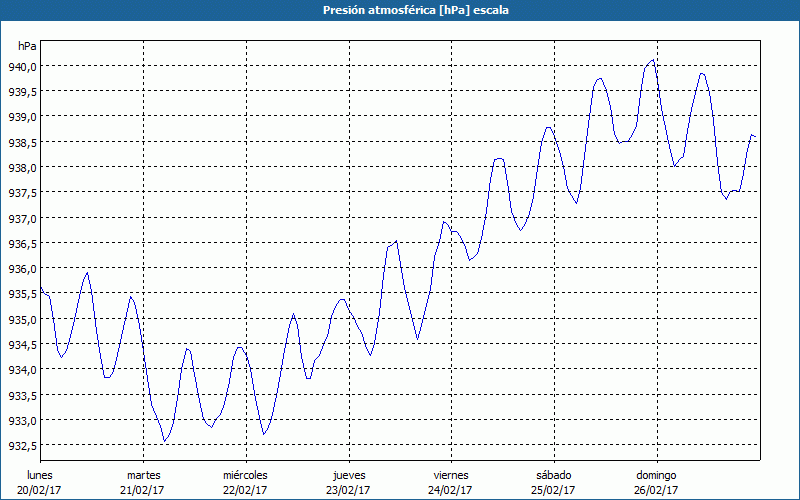Image resolution: width=800 pixels, height=500 pixels.
Task: Select the 940,0 y-axis label
Action: coord(22,67)
